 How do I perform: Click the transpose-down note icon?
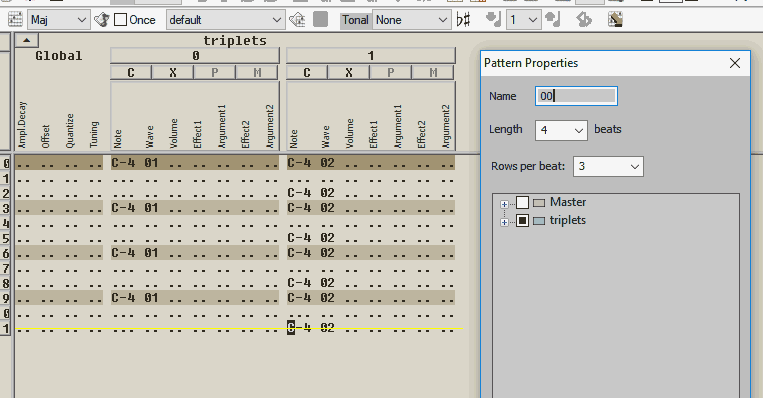[493, 20]
